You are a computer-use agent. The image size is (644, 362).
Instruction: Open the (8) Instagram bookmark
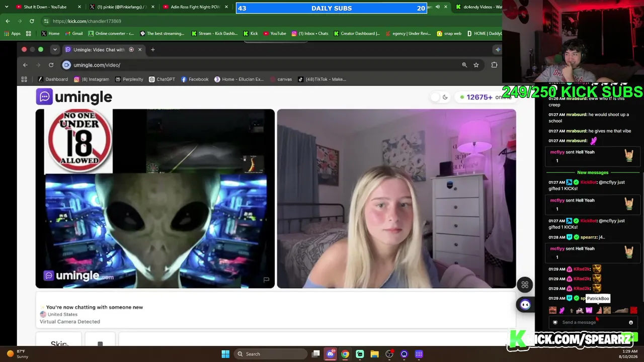point(92,79)
